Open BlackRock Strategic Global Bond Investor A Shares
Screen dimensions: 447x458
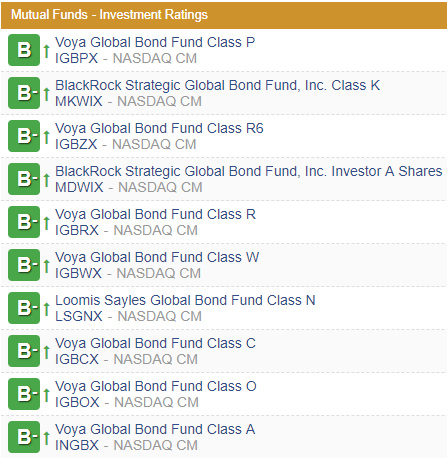pos(249,171)
